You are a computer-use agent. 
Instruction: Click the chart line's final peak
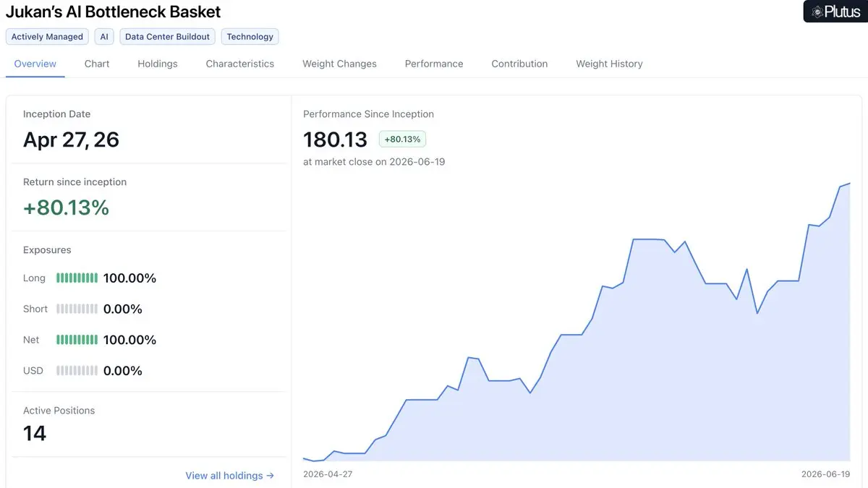[849, 184]
